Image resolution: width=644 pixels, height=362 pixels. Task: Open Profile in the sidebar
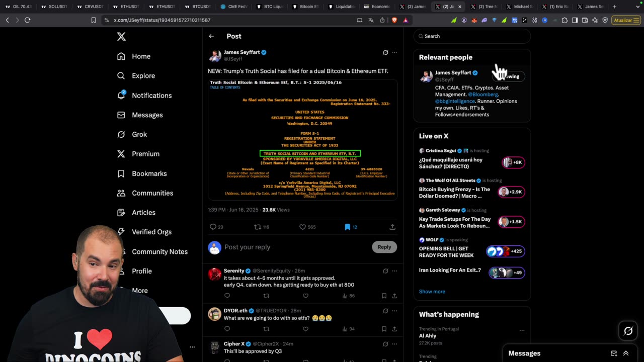tap(134, 271)
